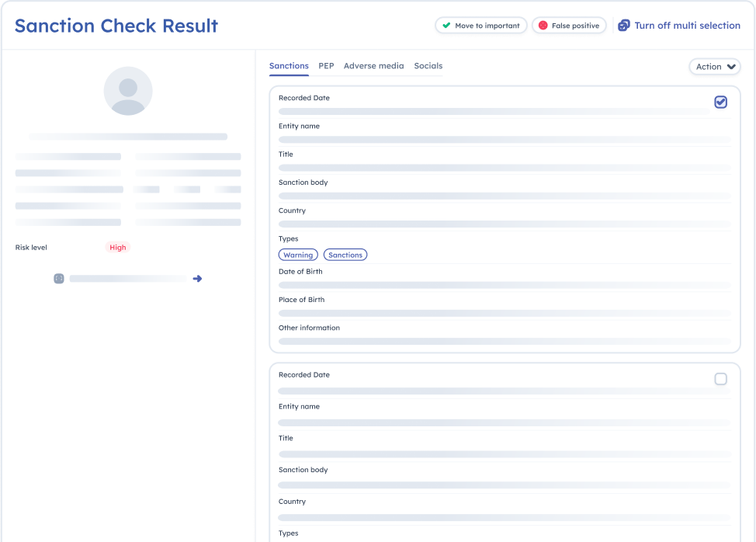756x542 pixels.
Task: Click the multi selection stacked-squares icon
Action: tap(624, 26)
